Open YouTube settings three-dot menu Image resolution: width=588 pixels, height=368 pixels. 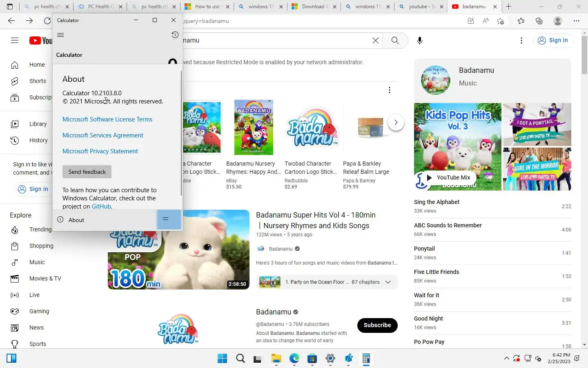click(x=521, y=40)
